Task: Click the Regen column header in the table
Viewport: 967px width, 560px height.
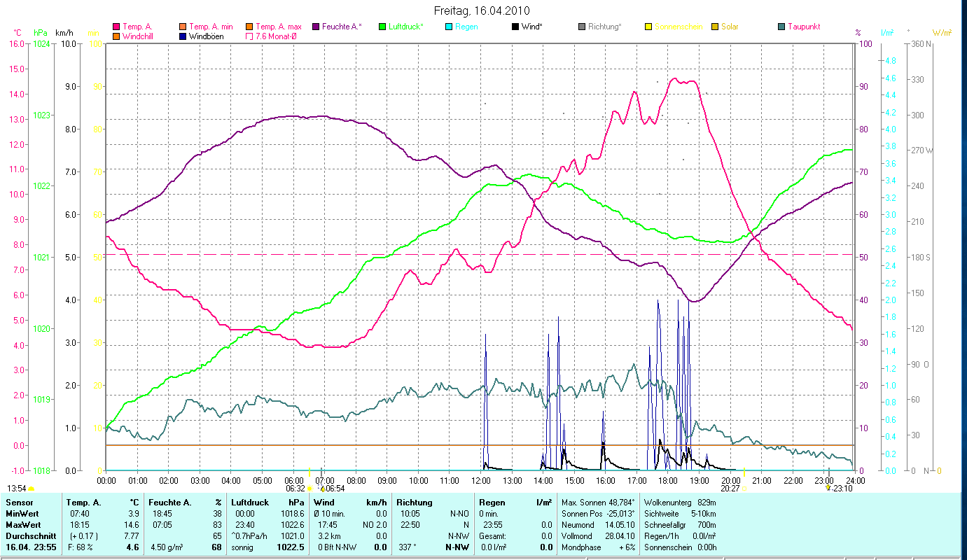Action: pos(492,503)
